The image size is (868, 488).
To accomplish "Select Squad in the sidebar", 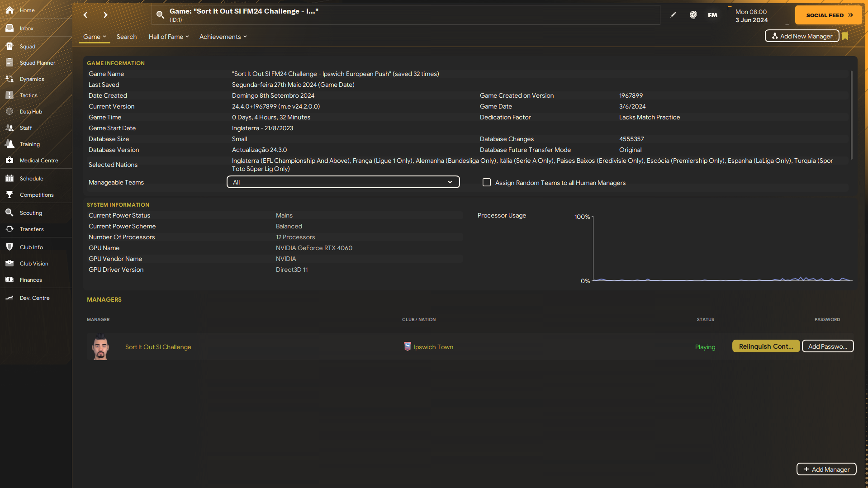I will [28, 47].
